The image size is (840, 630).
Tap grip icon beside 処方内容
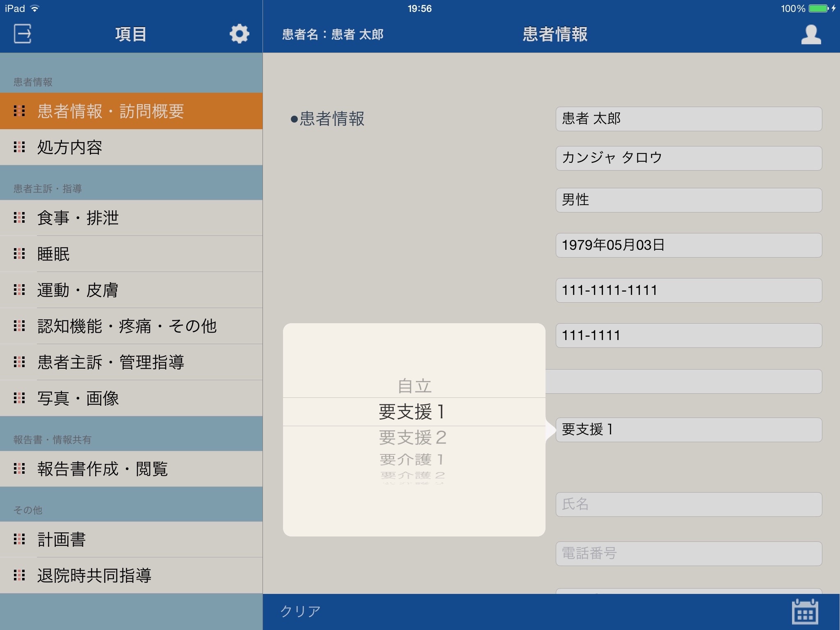[x=19, y=147]
